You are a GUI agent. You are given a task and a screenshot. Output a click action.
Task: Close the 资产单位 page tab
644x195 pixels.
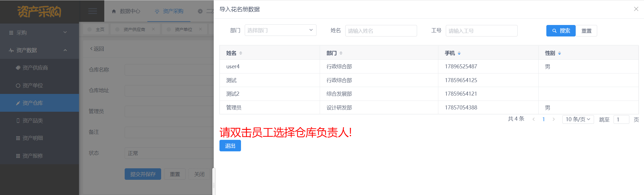tap(200, 29)
